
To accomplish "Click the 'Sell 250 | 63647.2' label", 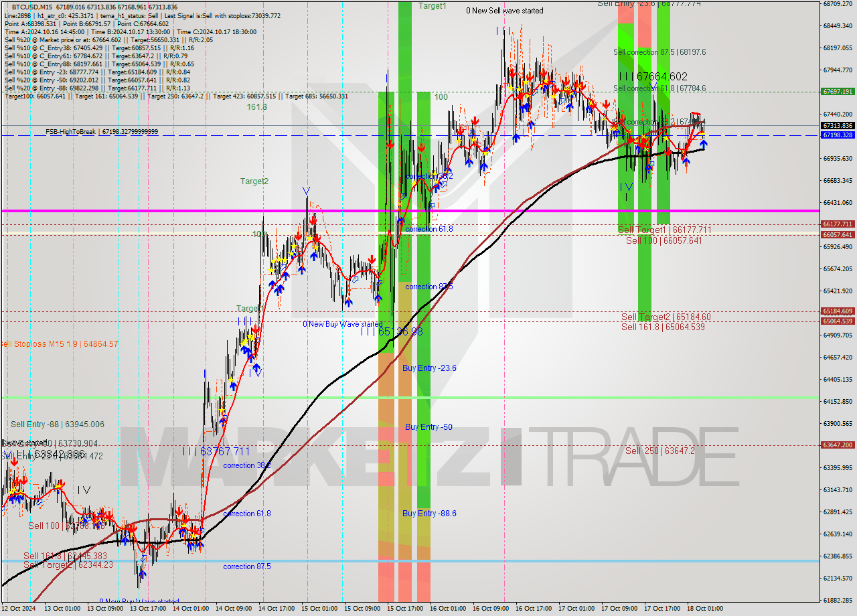I will 659,451.
